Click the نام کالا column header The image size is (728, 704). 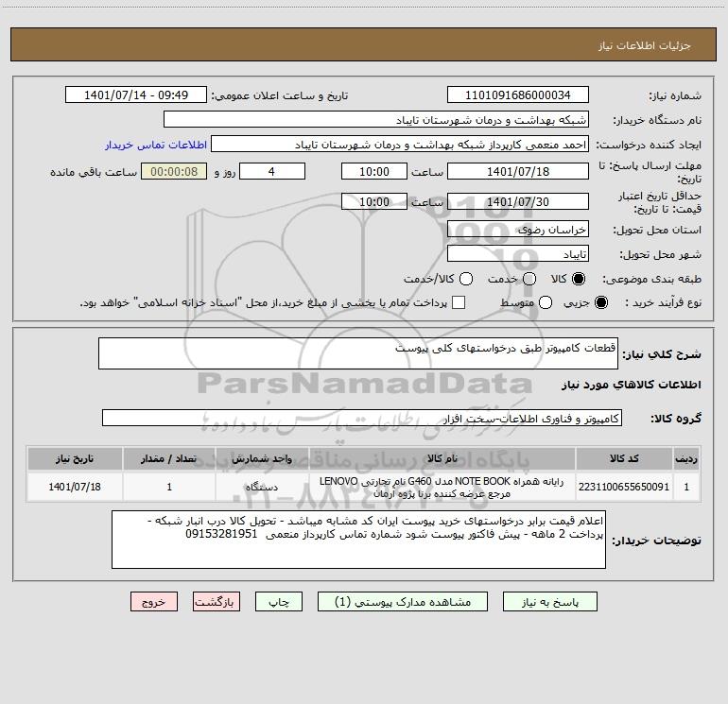(x=442, y=458)
